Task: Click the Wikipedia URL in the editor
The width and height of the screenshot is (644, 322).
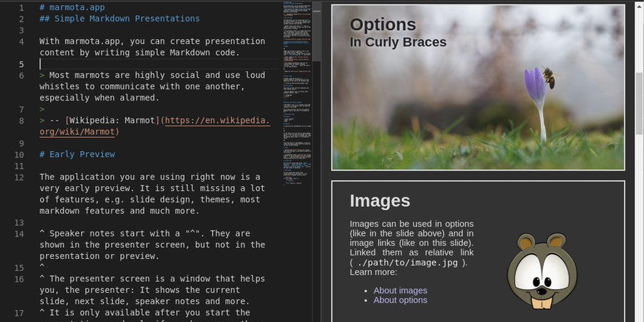Action: (x=217, y=121)
